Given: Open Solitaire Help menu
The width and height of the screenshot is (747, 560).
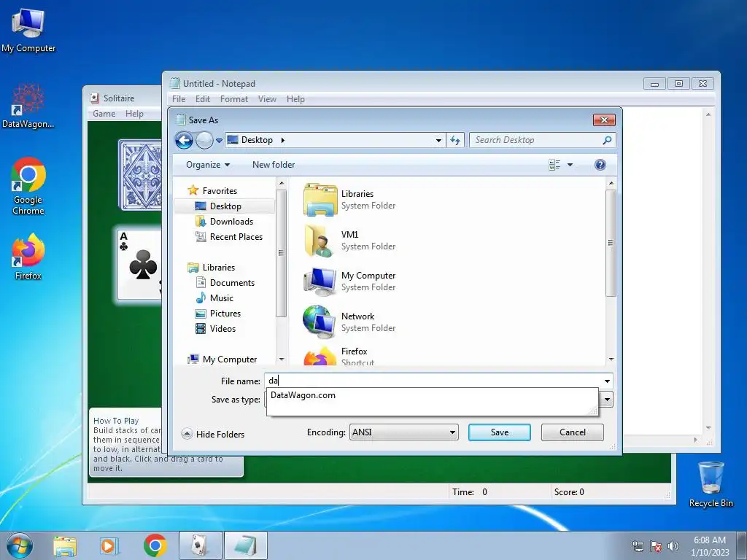Looking at the screenshot, I should [x=134, y=114].
